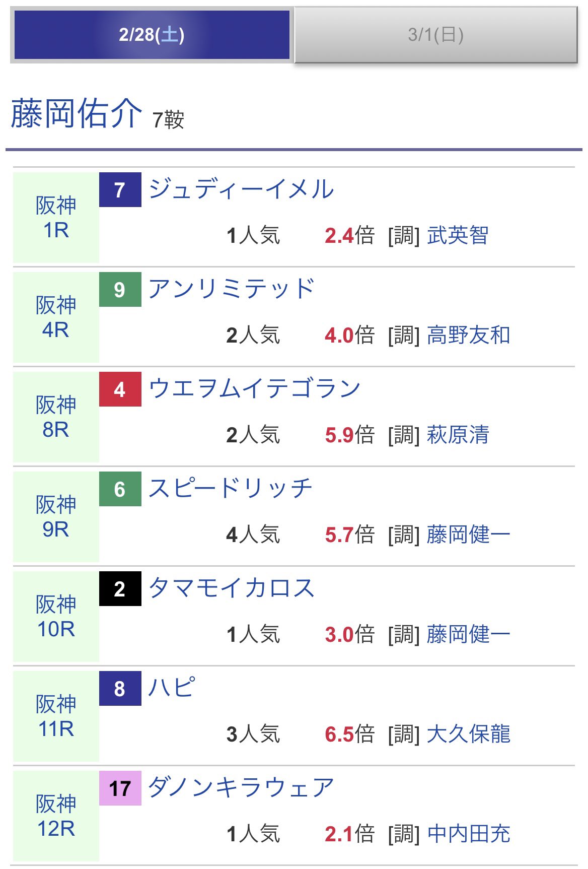
Task: Click the red number 4 badge
Action: (120, 389)
